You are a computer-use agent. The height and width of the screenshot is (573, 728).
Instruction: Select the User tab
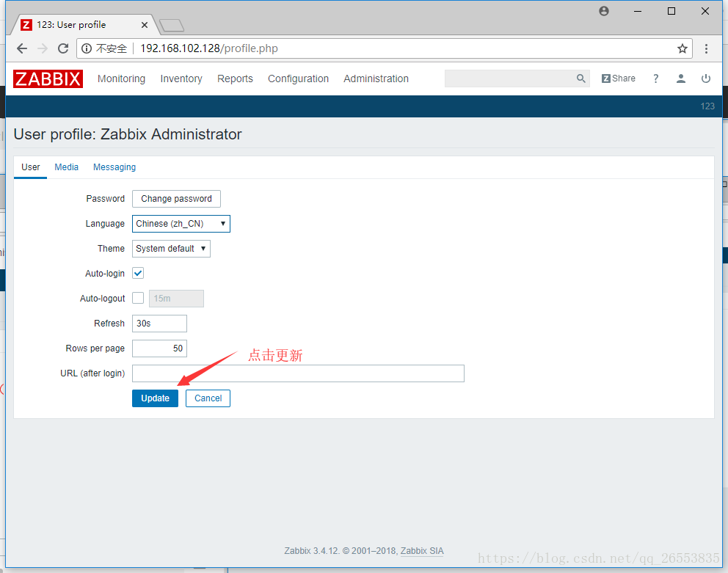click(x=31, y=167)
